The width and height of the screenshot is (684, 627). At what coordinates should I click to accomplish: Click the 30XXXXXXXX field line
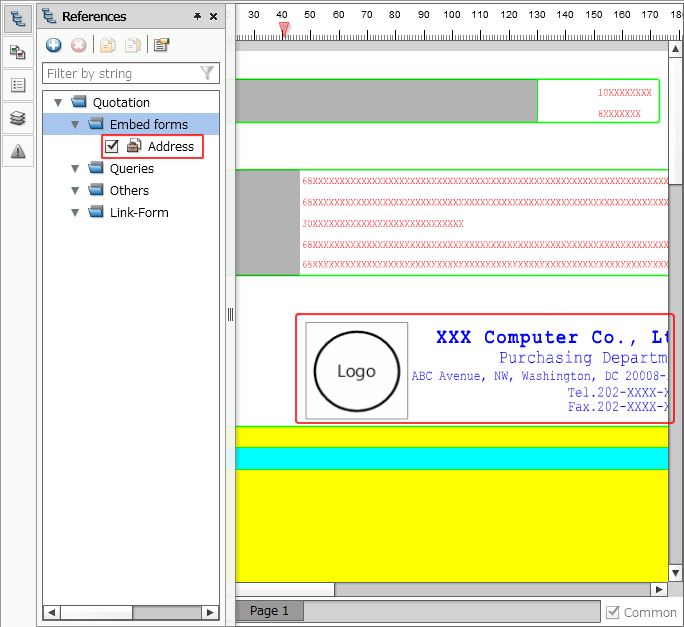click(383, 223)
